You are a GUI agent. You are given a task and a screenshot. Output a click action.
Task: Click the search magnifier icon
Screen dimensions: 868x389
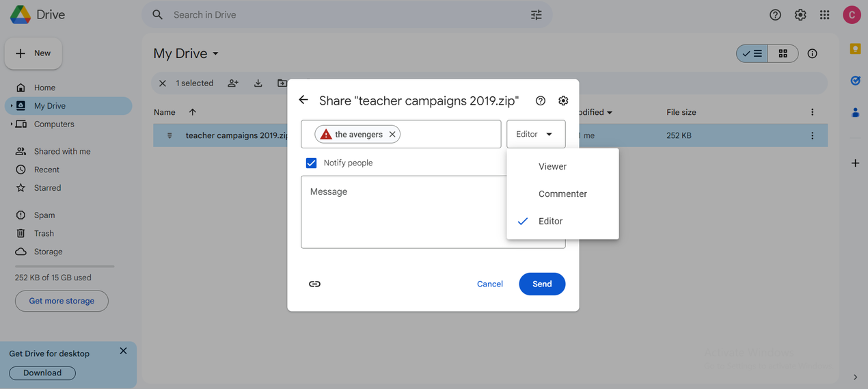pos(158,15)
